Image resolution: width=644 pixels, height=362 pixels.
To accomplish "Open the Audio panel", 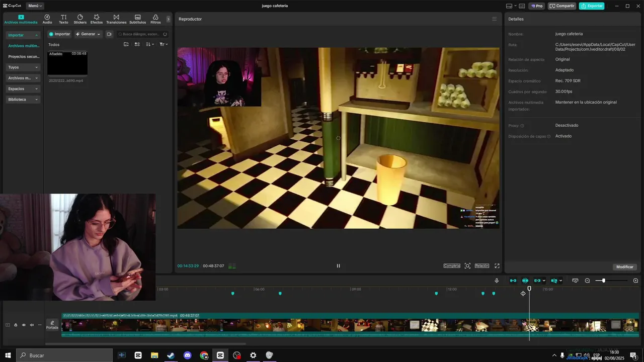I will [x=47, y=19].
